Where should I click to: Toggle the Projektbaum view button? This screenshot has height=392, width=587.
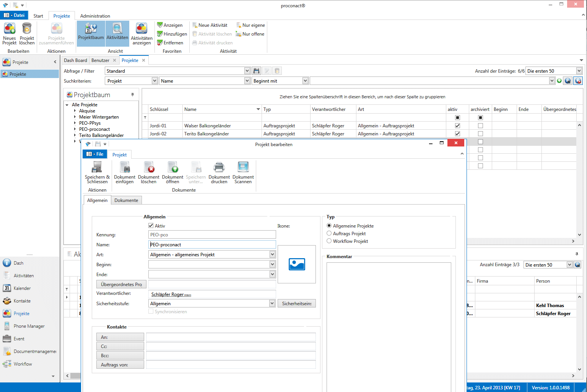[x=91, y=34]
